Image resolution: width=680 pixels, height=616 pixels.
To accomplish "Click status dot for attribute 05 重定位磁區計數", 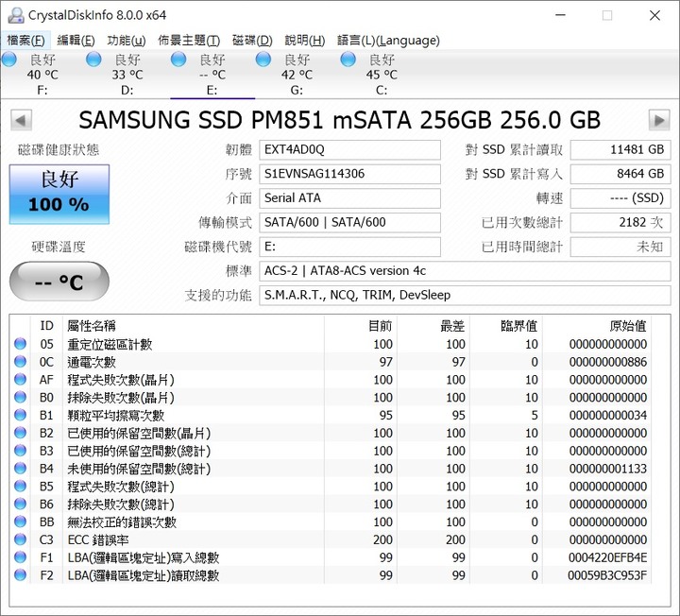I will click(x=20, y=344).
